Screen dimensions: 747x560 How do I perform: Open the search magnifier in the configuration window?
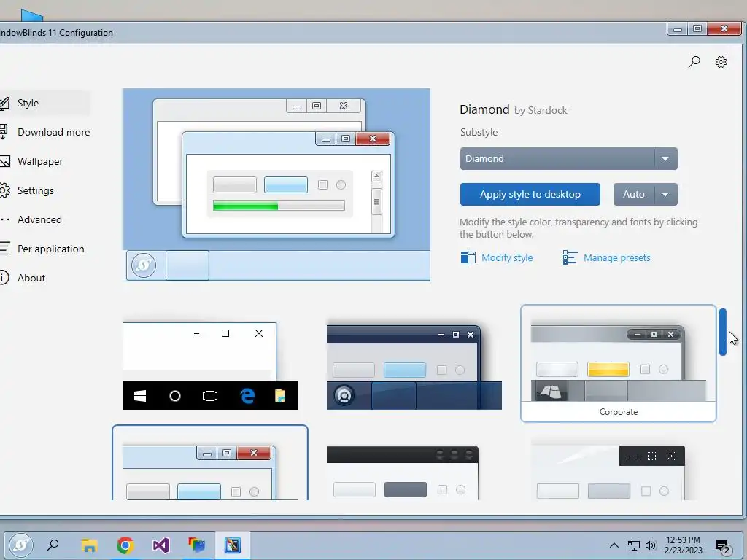694,62
